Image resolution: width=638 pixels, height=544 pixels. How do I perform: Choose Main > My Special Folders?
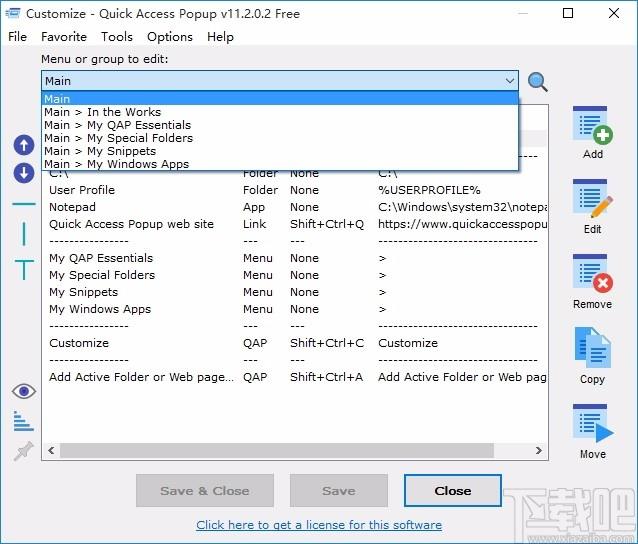[x=280, y=138]
